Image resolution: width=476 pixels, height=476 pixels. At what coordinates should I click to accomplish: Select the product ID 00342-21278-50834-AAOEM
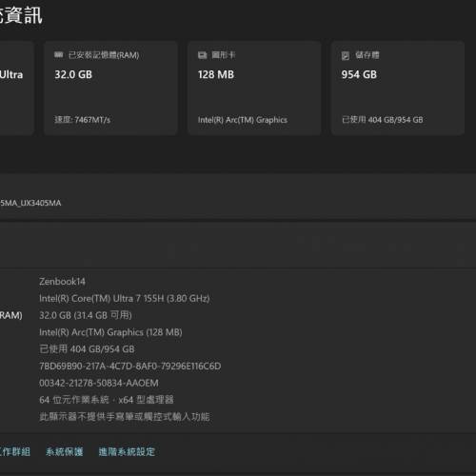[x=99, y=383]
